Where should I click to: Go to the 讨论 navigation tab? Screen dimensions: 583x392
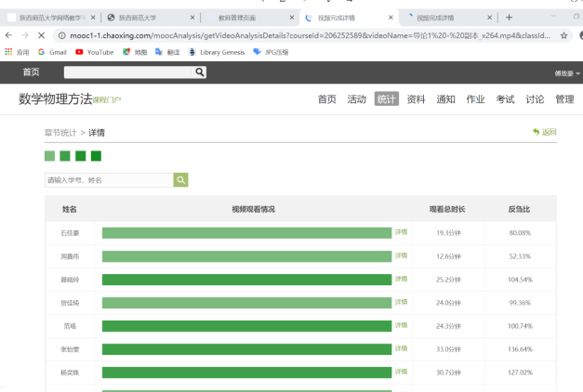535,99
